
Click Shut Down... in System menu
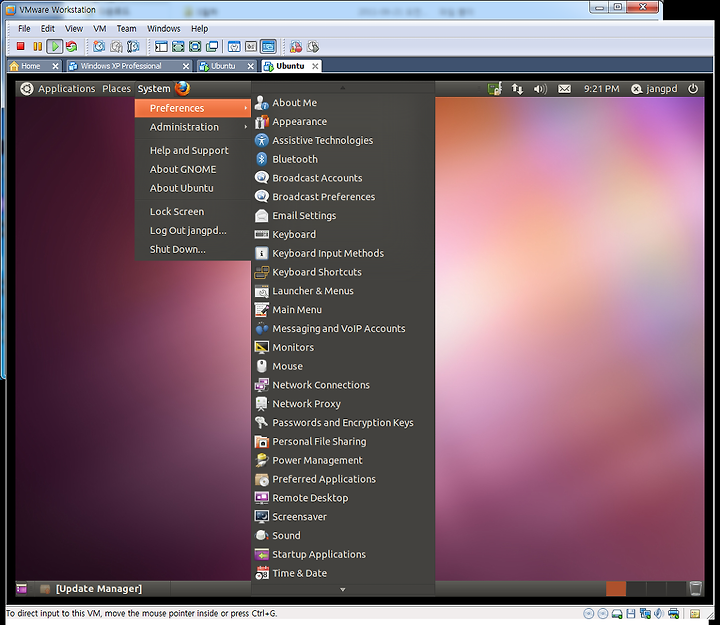coord(193,249)
